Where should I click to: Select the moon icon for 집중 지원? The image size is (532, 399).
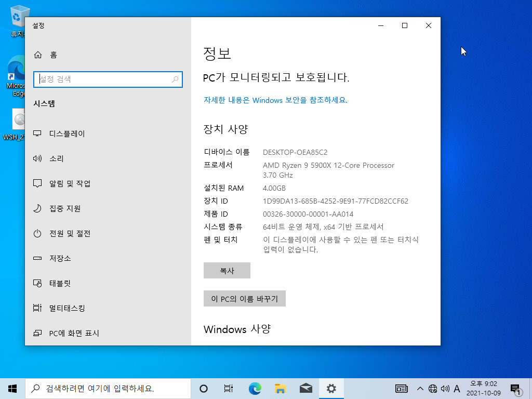click(x=37, y=208)
